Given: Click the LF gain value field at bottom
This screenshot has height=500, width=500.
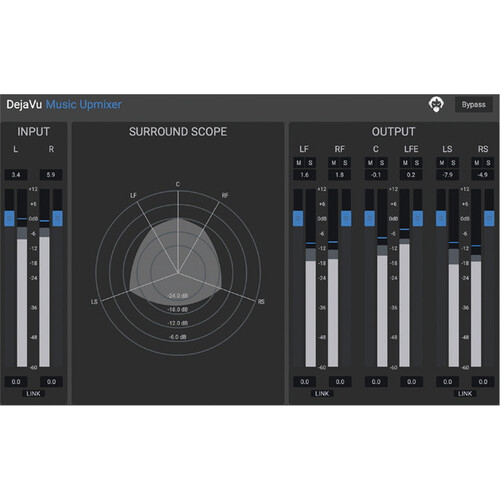Looking at the screenshot, I should 305,382.
